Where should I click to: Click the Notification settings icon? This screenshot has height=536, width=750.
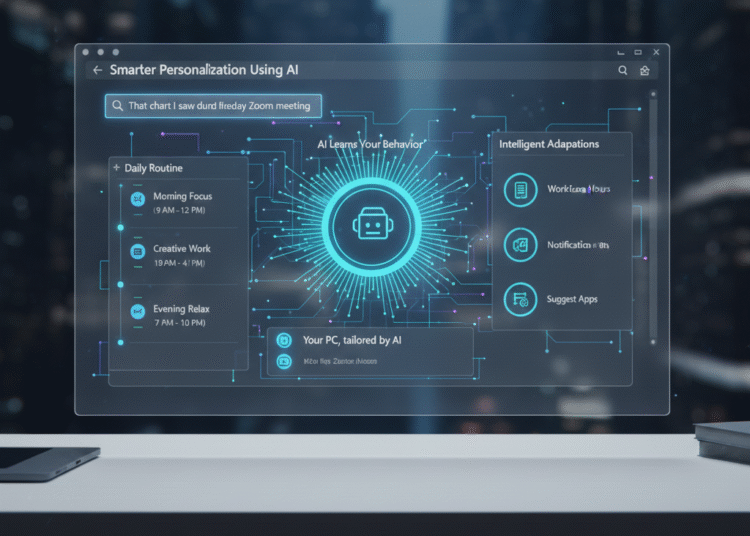tap(520, 245)
